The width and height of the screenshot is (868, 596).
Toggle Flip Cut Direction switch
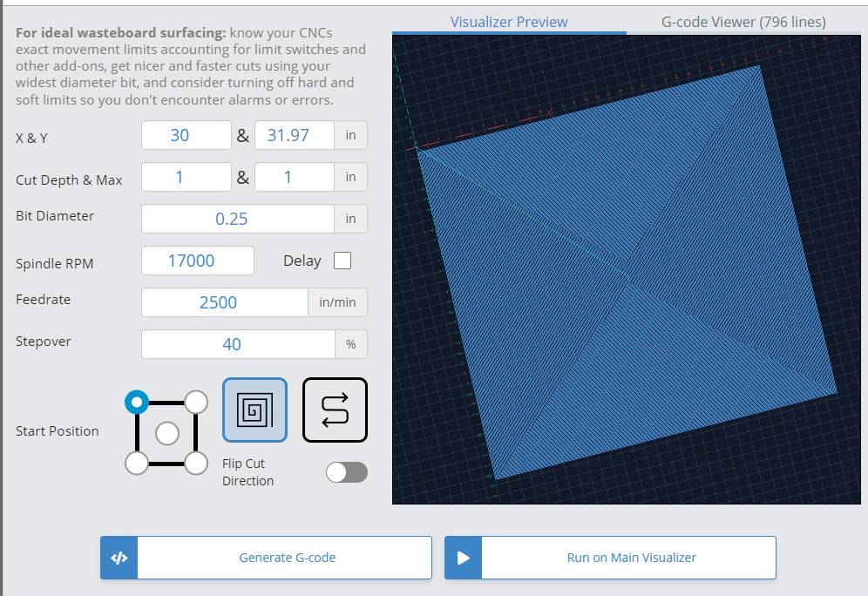(x=347, y=472)
